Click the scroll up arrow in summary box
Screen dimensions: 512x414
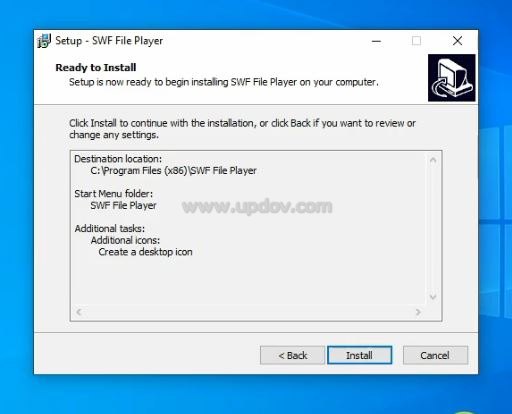(433, 160)
